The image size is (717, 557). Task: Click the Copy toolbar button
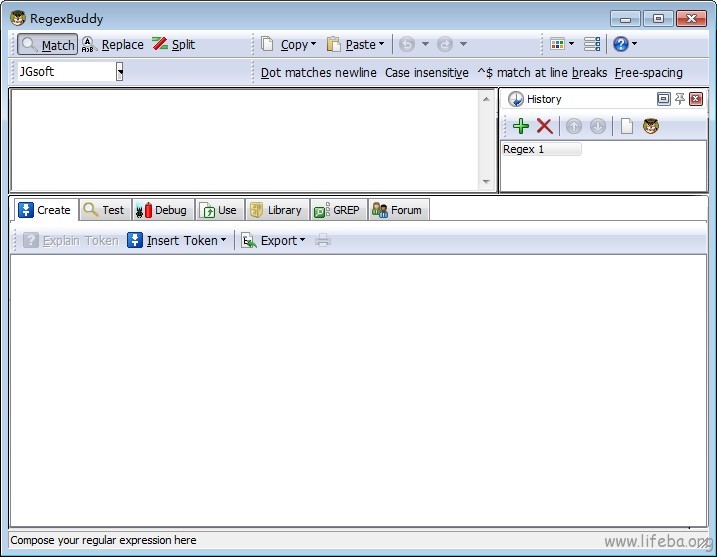tap(284, 44)
